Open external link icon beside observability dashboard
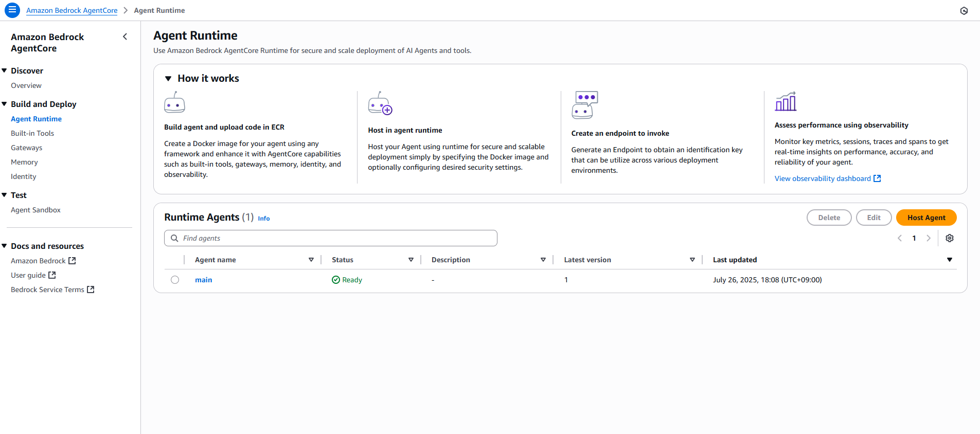Image resolution: width=980 pixels, height=434 pixels. tap(877, 178)
